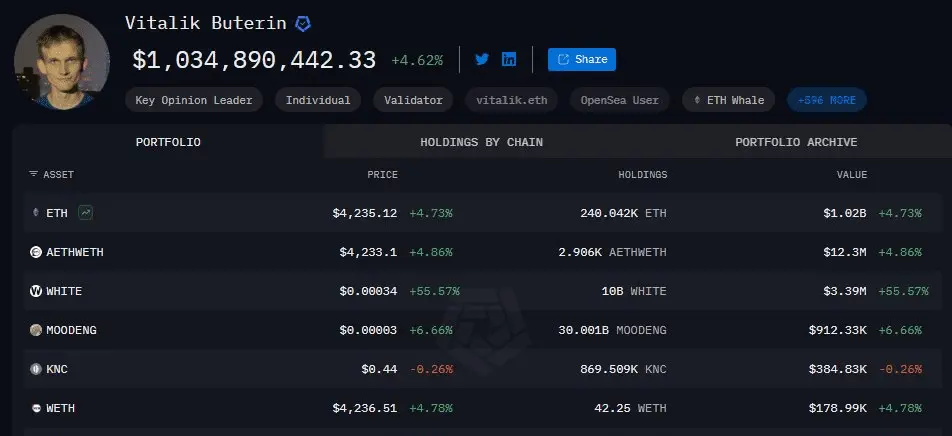The width and height of the screenshot is (952, 436).
Task: Select the Individual tag
Action: tap(318, 100)
